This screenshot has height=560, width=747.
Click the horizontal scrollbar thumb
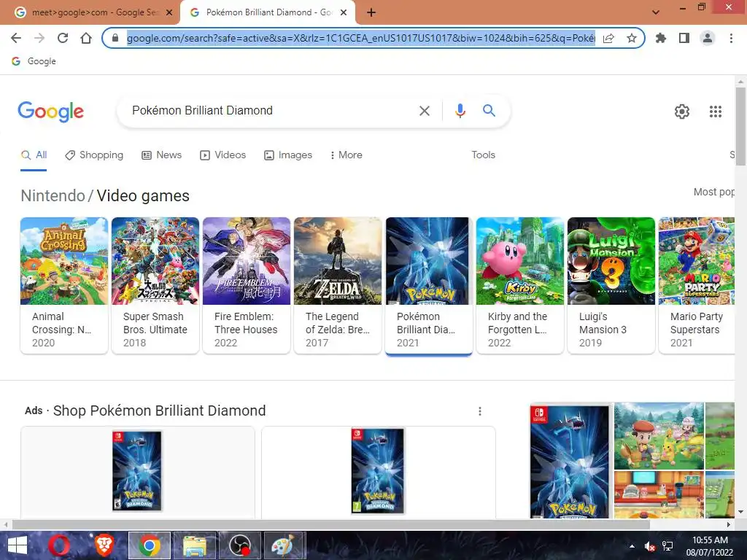tap(331, 524)
